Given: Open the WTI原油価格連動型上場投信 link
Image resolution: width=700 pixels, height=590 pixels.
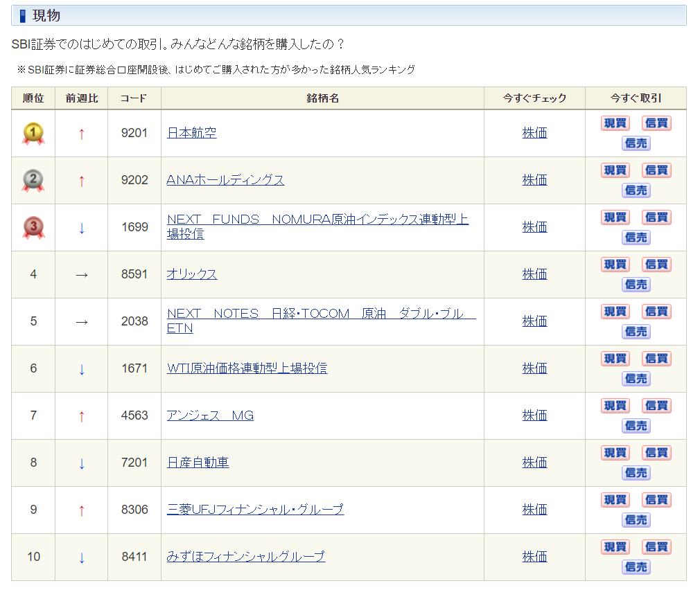Looking at the screenshot, I should coord(247,368).
